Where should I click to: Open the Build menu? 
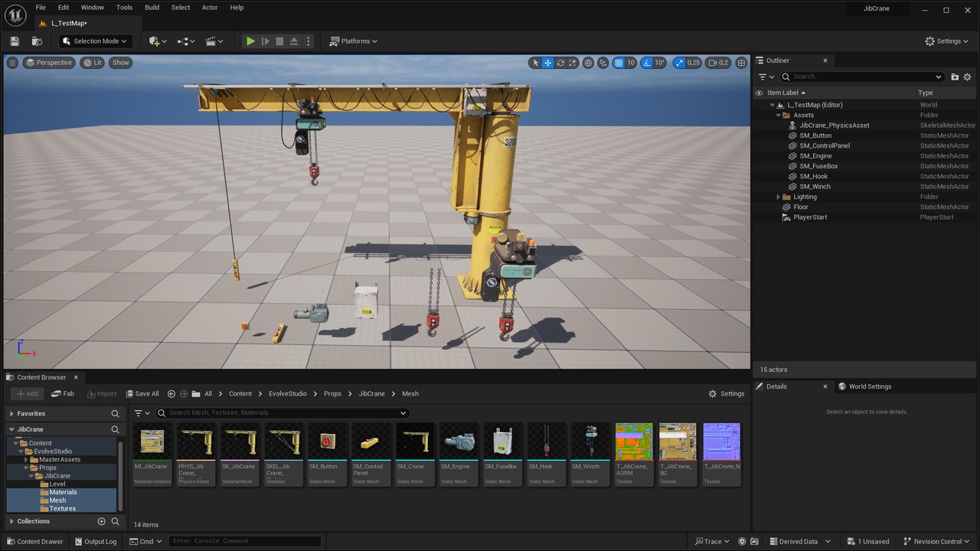tap(152, 8)
